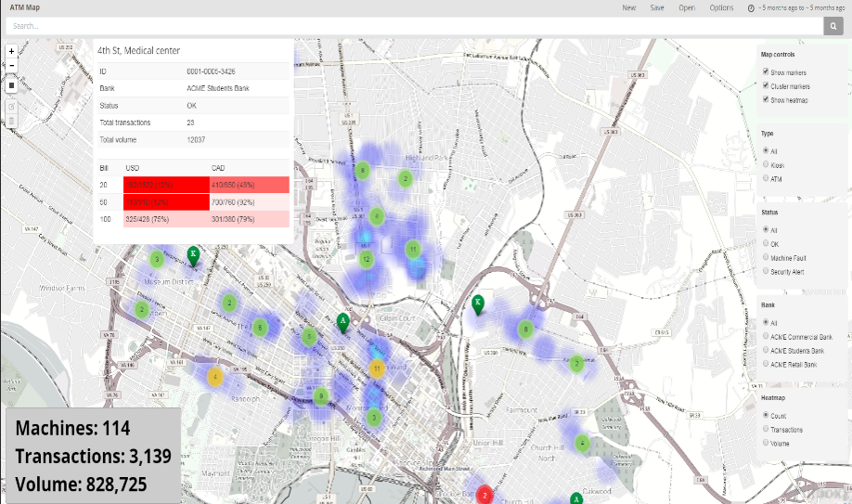This screenshot has height=504, width=852.
Task: Open cluster marker 9
Action: [321, 395]
